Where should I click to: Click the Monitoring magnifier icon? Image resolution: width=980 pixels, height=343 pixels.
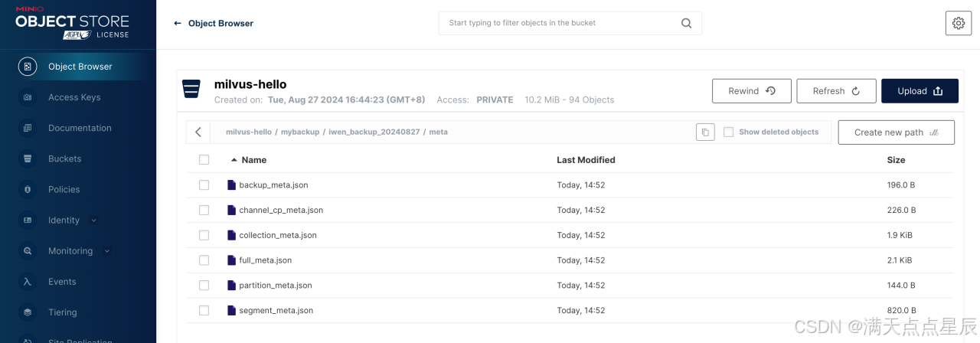28,251
